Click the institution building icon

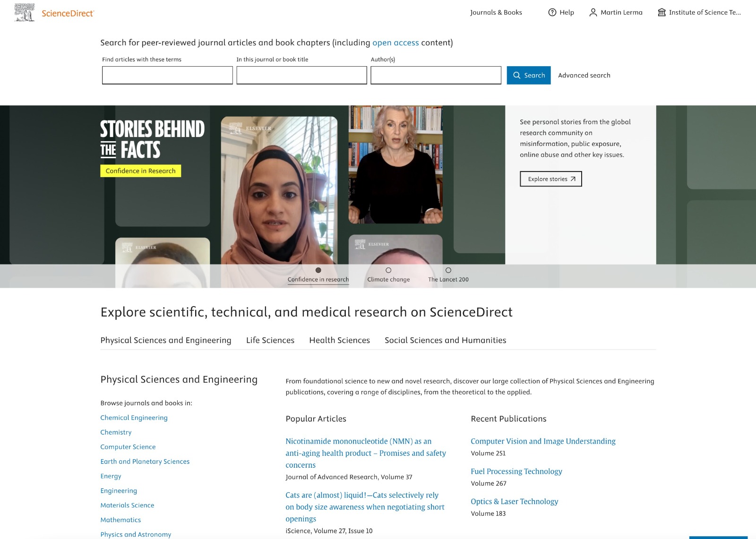(x=661, y=12)
